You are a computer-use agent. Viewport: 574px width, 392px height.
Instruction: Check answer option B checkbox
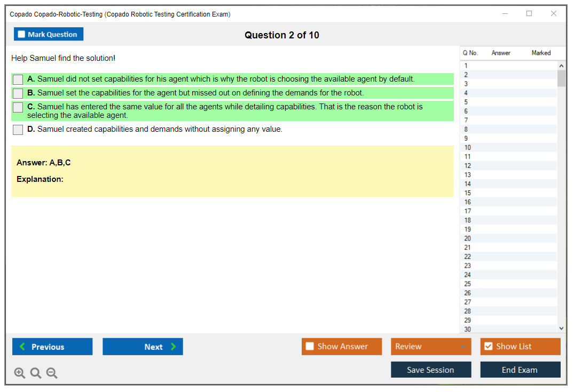[18, 93]
